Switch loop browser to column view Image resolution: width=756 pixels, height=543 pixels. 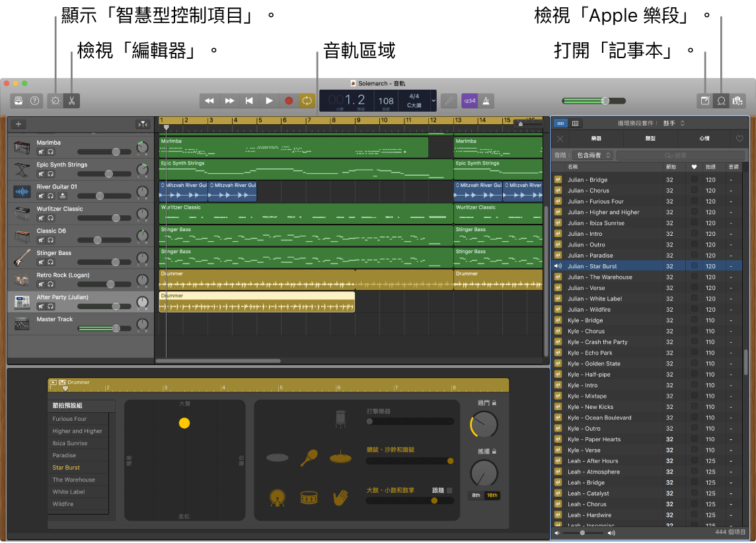[576, 124]
